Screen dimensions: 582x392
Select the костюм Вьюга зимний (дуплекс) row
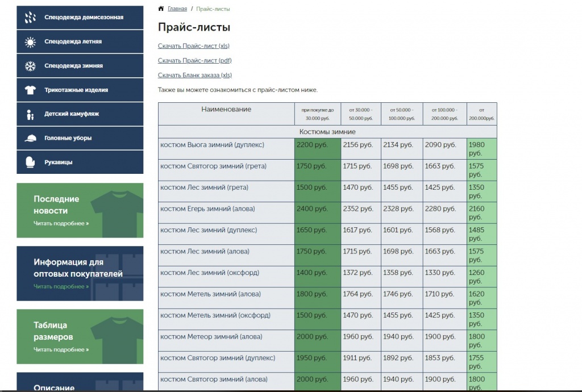coord(327,149)
